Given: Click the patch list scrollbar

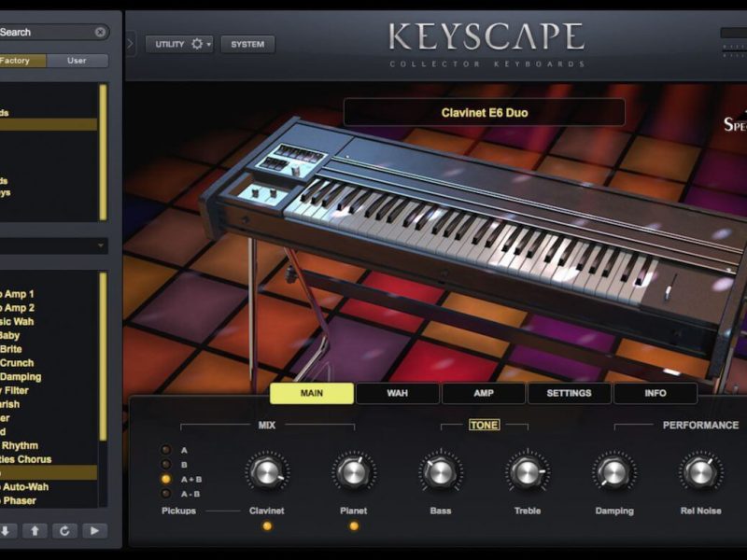Looking at the screenshot, I should coord(103,357).
